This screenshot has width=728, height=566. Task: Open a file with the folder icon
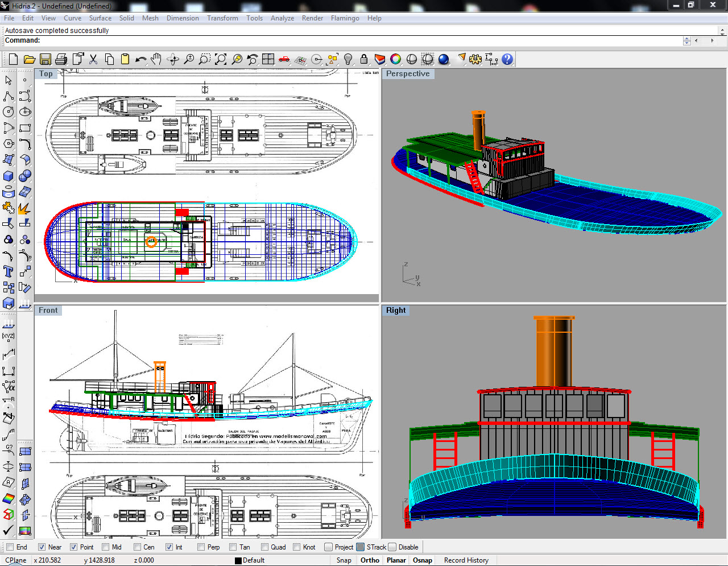click(x=30, y=59)
